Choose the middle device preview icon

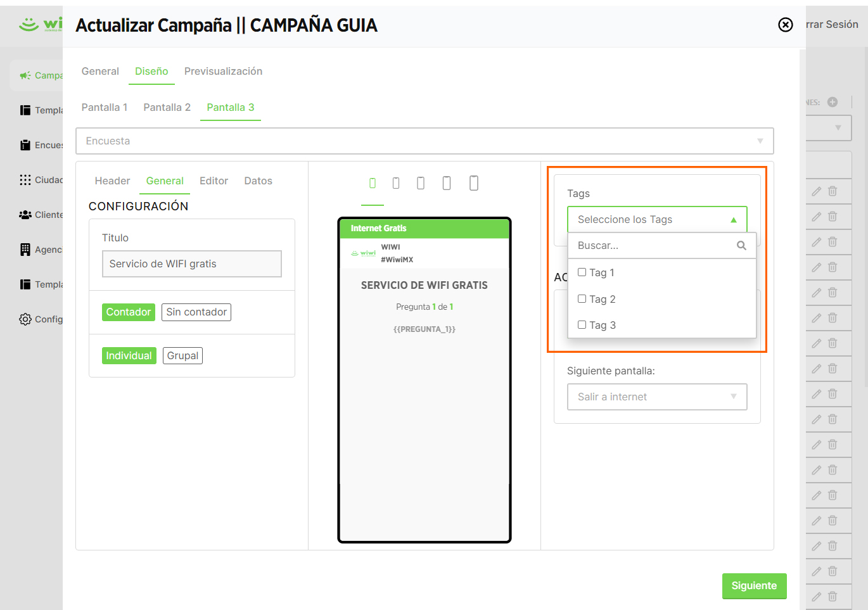(421, 183)
